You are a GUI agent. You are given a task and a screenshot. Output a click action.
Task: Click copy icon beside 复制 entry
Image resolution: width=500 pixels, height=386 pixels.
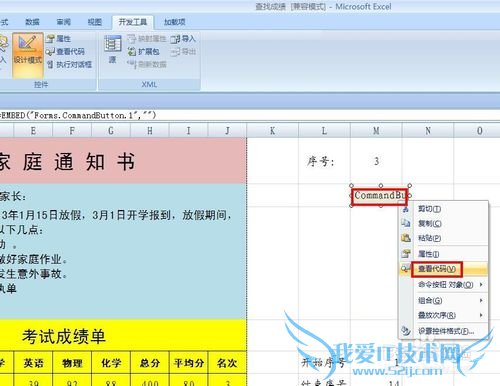click(x=406, y=223)
